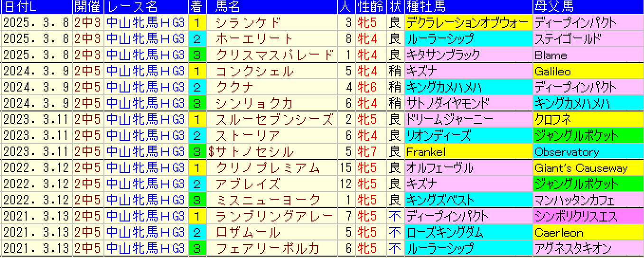Click the ランブリングアレー entry
This screenshot has height=258, width=644.
pyautogui.click(x=274, y=216)
